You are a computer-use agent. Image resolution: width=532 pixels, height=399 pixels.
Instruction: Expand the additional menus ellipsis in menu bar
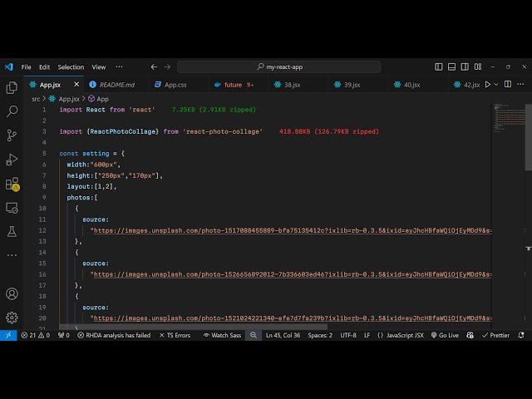[119, 66]
